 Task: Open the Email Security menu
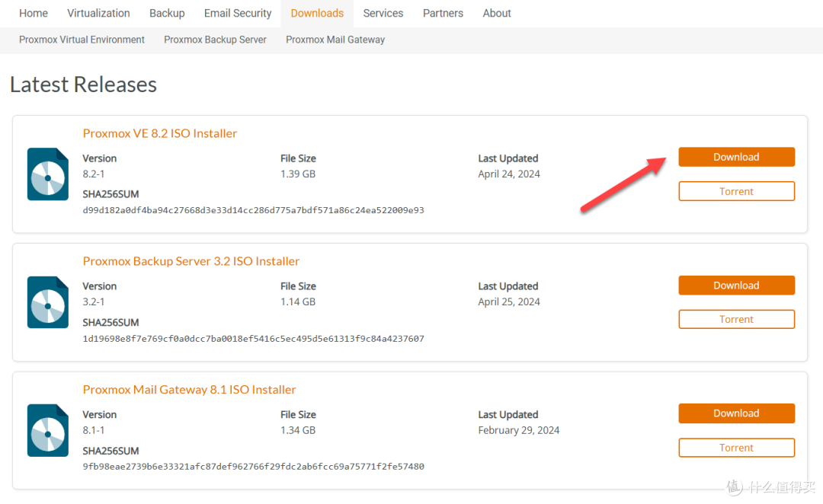tap(238, 13)
